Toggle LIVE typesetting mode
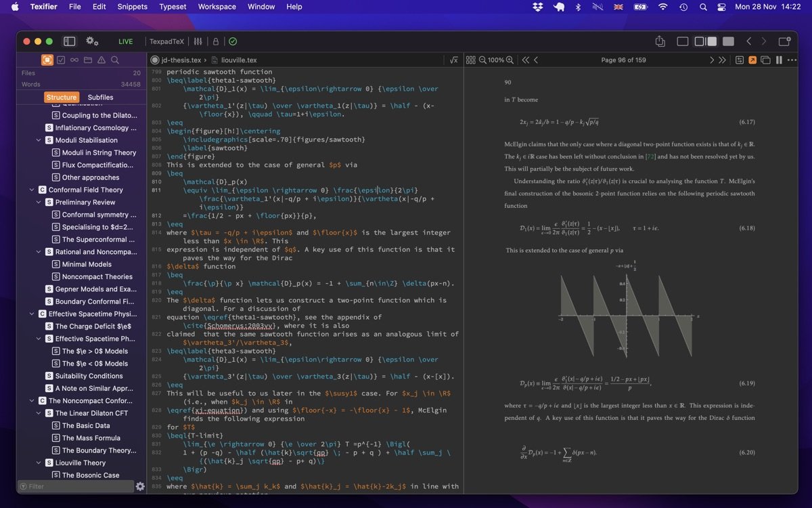 [126, 41]
